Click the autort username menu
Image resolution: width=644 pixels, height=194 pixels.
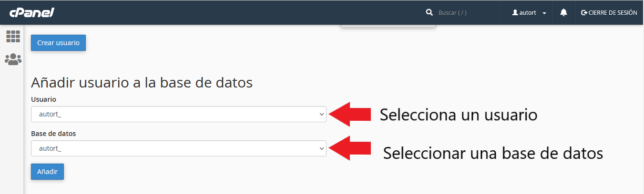tap(528, 13)
